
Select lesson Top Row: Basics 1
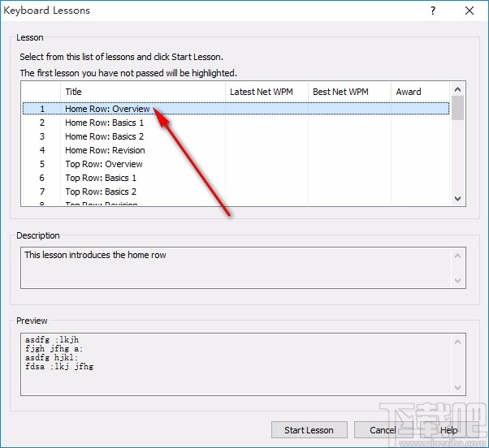click(x=236, y=178)
